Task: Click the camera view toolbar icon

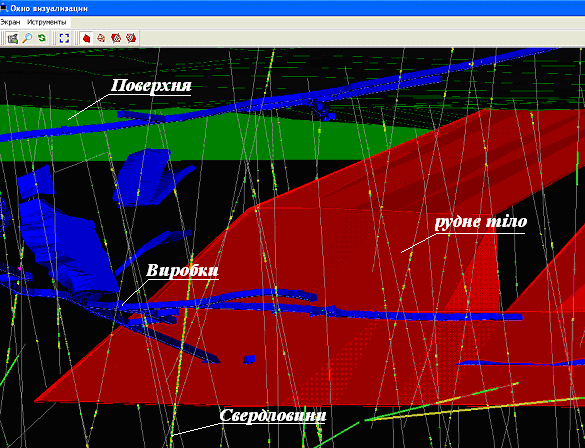Action: pos(13,38)
